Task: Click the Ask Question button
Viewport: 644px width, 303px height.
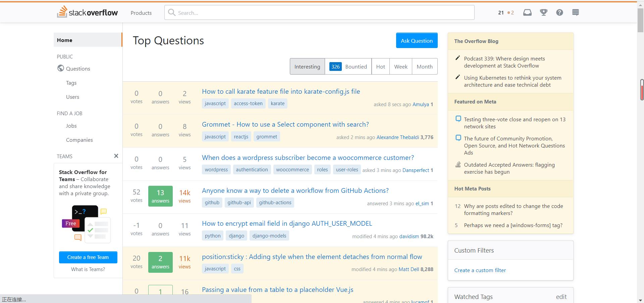Action: (417, 40)
